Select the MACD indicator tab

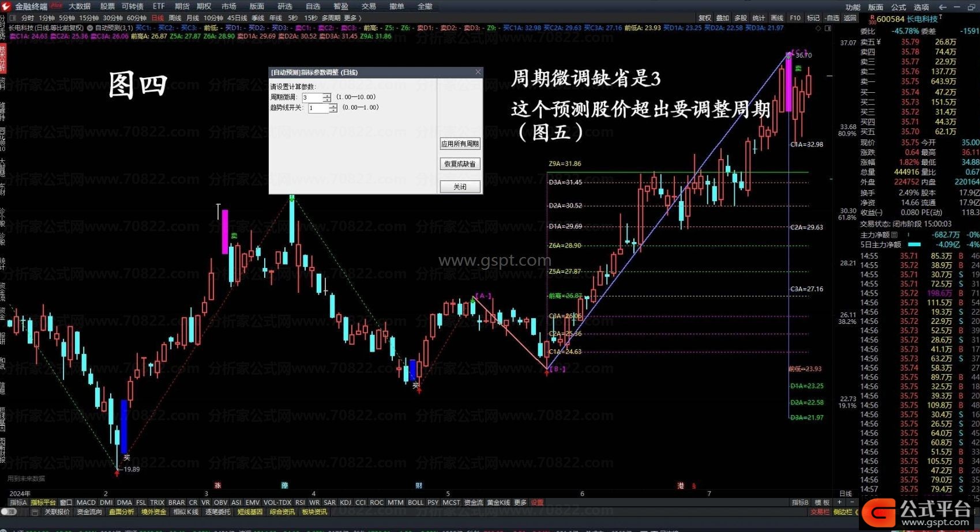point(86,503)
